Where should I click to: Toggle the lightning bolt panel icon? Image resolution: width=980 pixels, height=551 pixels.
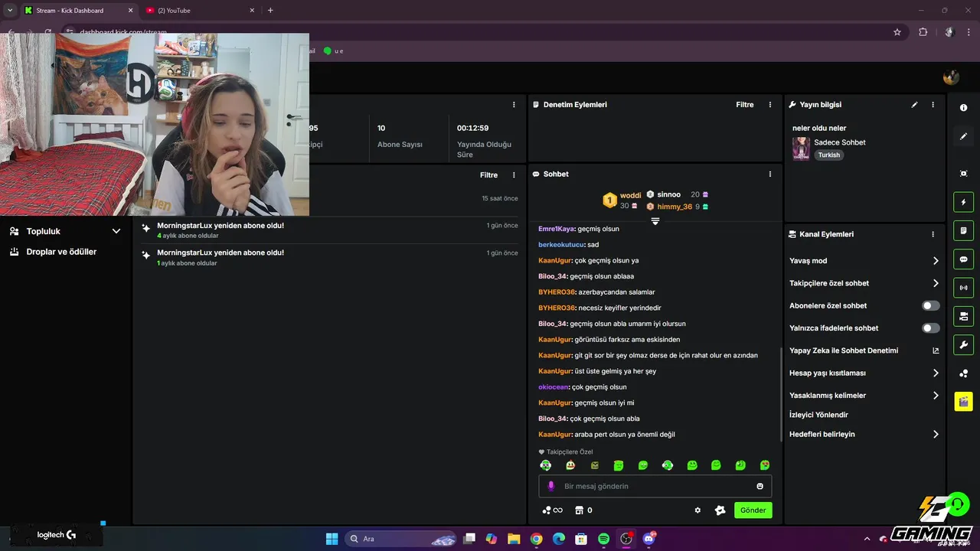963,202
